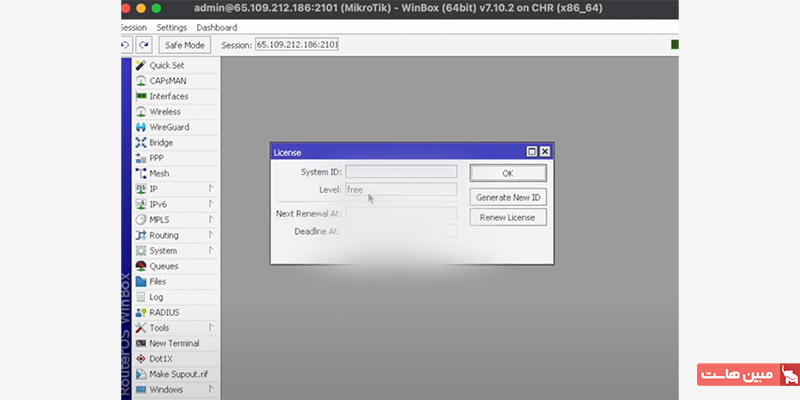Click the Wireless antenna icon
The height and width of the screenshot is (400, 800).
[x=141, y=112]
